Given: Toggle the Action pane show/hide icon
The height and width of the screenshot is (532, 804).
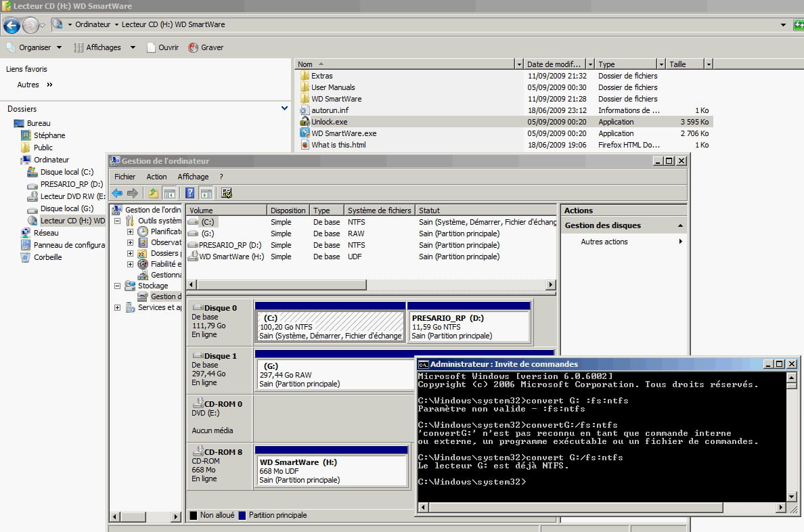Looking at the screenshot, I should pos(205,193).
